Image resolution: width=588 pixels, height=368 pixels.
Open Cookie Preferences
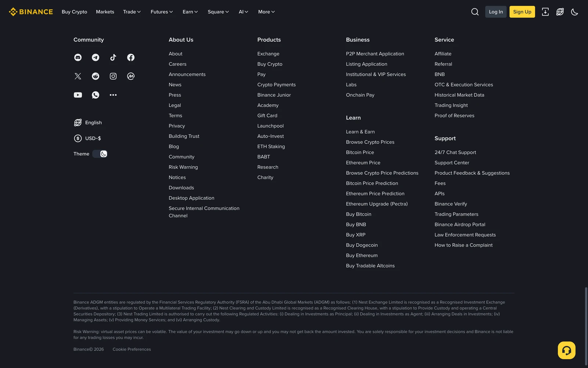(132, 349)
